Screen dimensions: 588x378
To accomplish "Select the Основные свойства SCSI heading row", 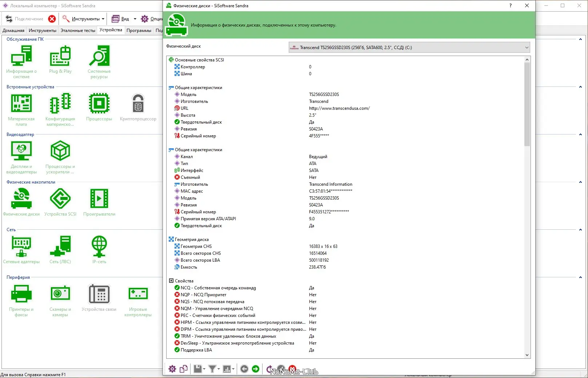I will (345, 60).
